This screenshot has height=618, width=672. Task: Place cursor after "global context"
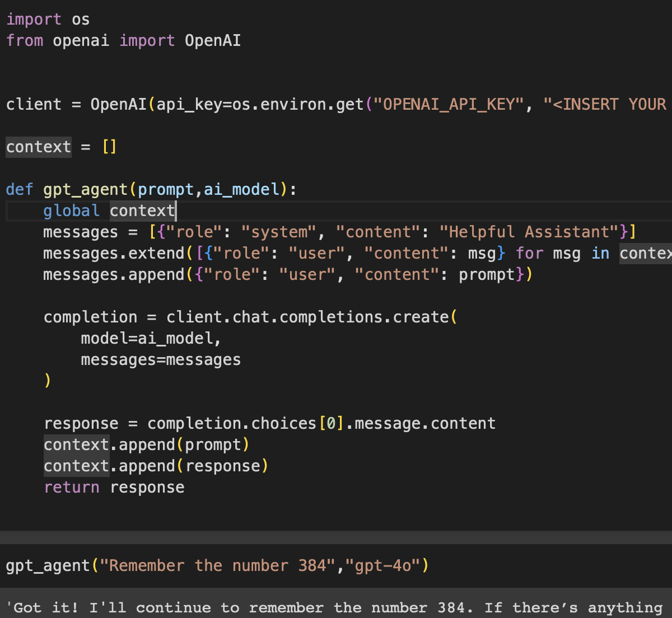coord(176,210)
